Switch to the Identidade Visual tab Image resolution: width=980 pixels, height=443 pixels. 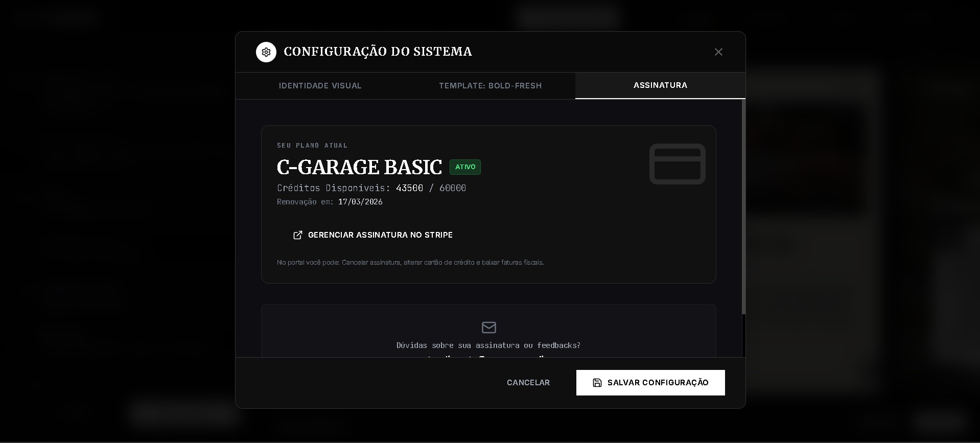pos(320,86)
